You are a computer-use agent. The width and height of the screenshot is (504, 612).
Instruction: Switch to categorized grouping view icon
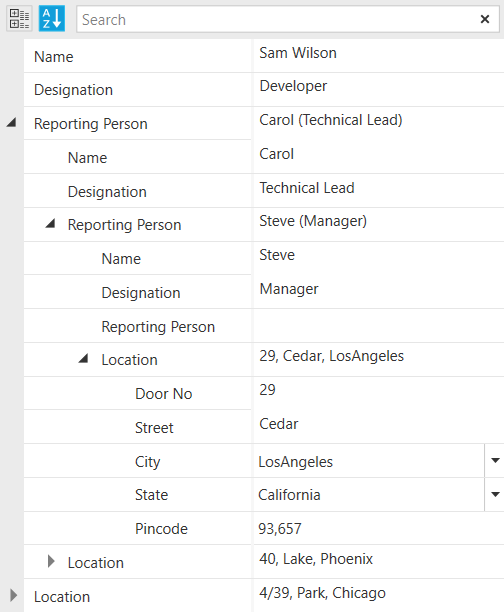(x=19, y=19)
